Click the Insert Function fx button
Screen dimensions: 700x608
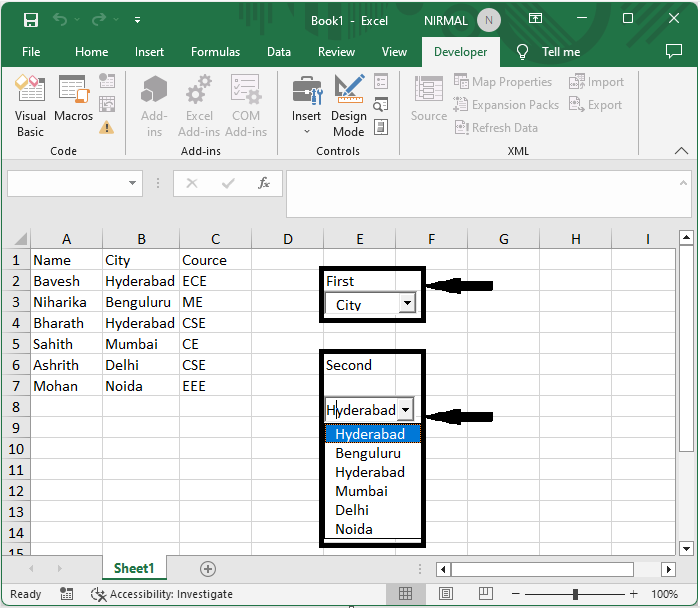[x=264, y=183]
